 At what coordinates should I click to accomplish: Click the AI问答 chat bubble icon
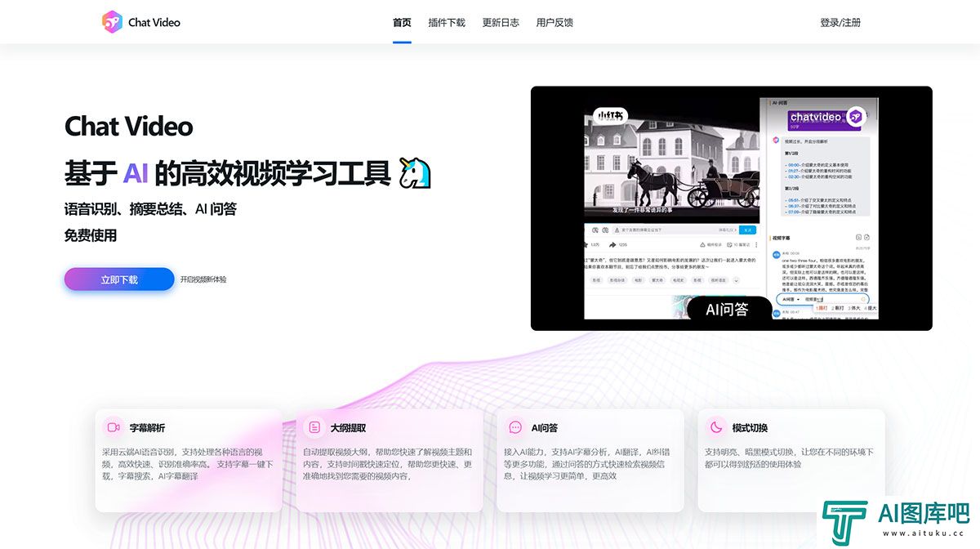coord(515,427)
